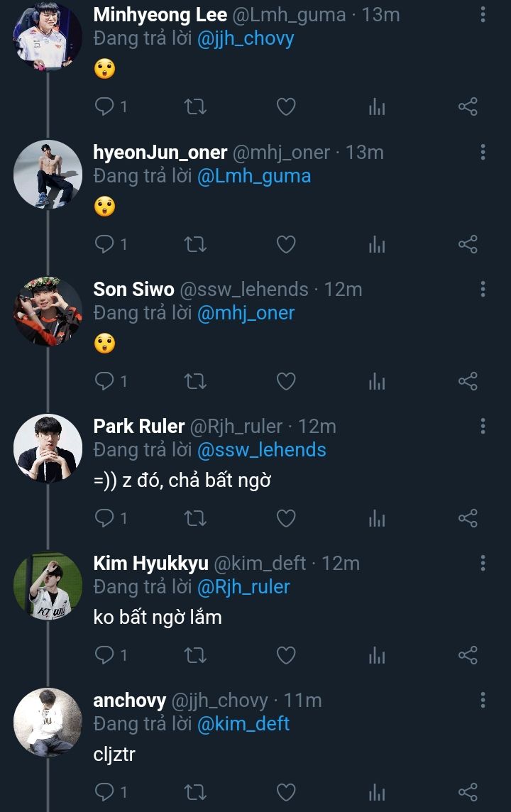
Task: Open more options on Minhyeong Lee's tweet
Action: click(483, 15)
